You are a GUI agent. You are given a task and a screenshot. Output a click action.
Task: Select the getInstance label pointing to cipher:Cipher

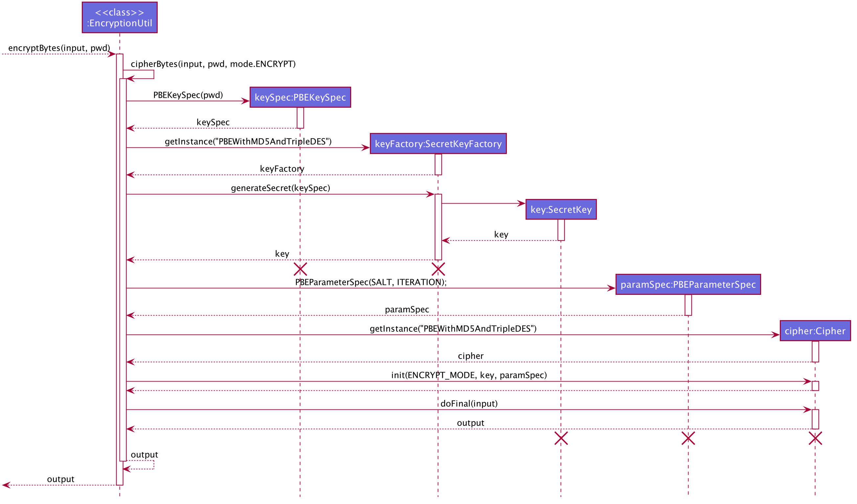point(454,330)
